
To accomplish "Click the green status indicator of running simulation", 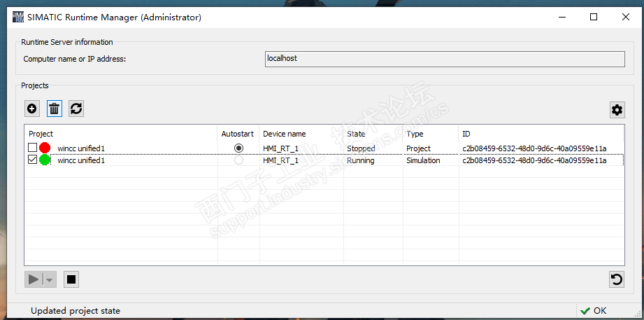I will (45, 160).
